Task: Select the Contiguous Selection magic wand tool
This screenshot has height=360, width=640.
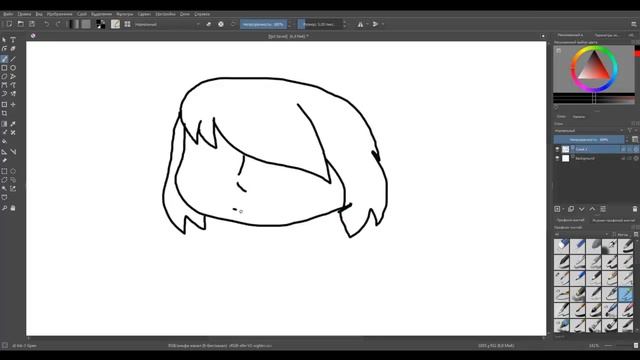Action: (x=4, y=189)
